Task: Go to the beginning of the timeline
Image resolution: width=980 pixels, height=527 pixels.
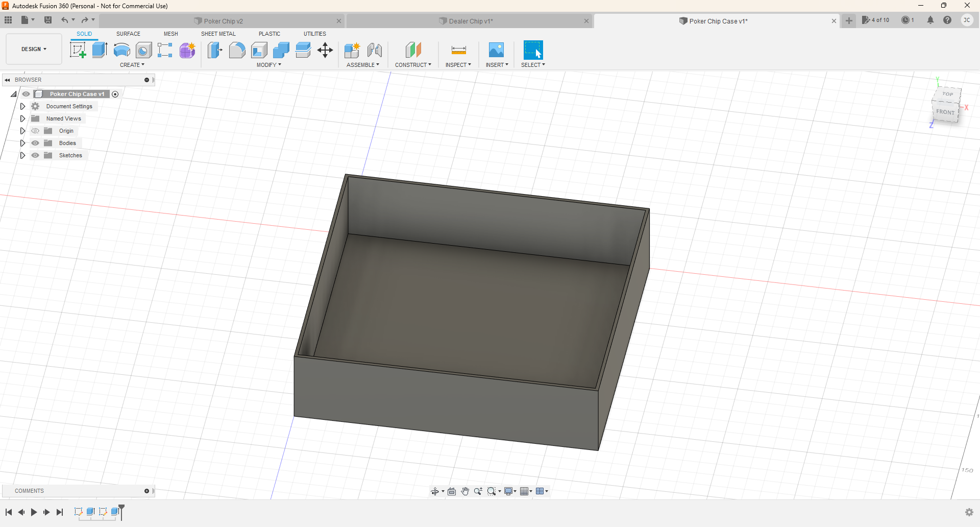Action: coord(9,512)
